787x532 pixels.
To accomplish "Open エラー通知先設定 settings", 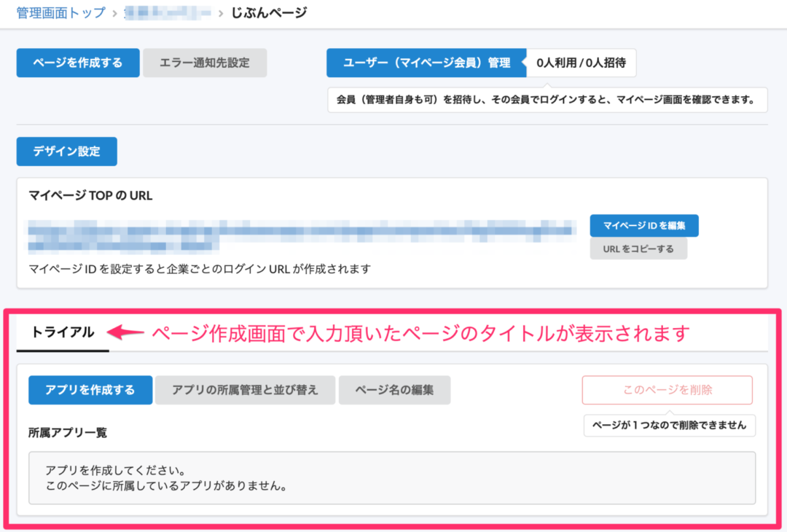I will tap(205, 63).
